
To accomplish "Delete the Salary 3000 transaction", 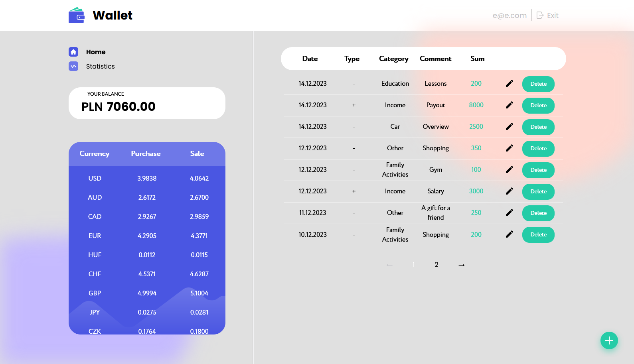I will pyautogui.click(x=538, y=192).
